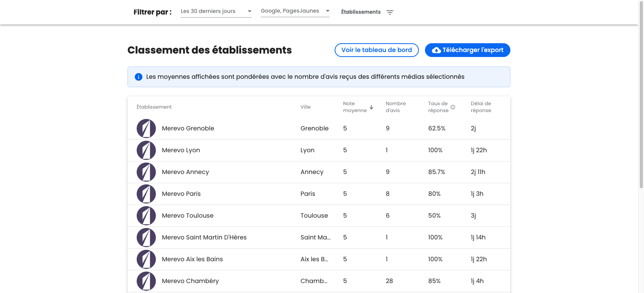
Task: Click the Merevo Toulouse logo icon
Action: (146, 216)
